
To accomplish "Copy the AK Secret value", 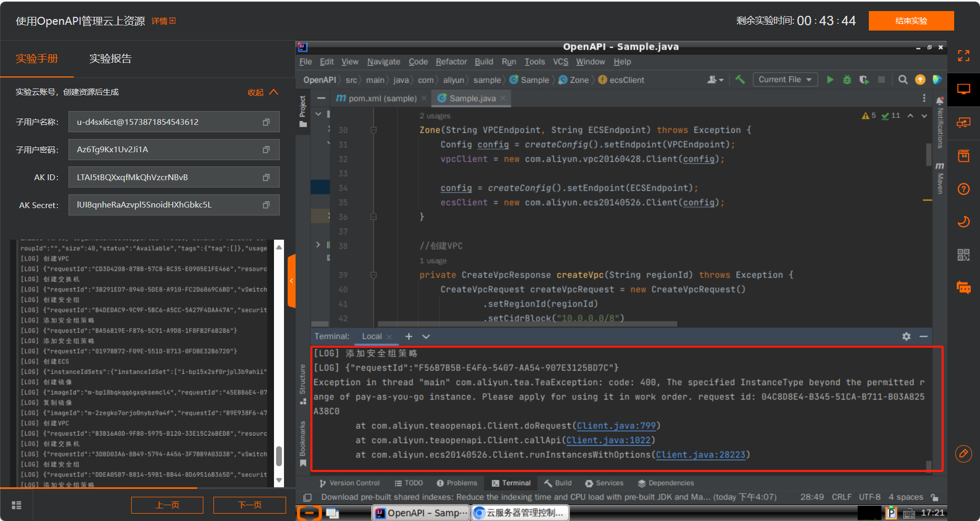I will point(266,205).
